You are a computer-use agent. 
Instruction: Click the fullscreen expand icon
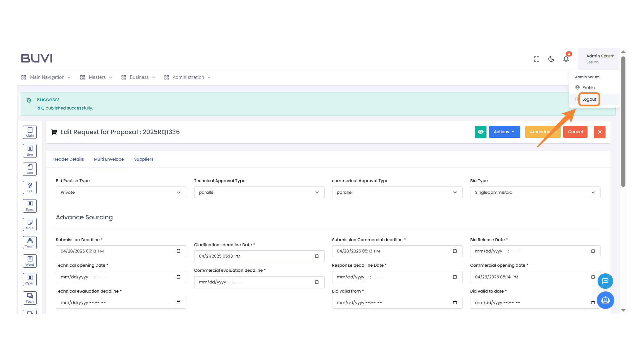click(536, 59)
